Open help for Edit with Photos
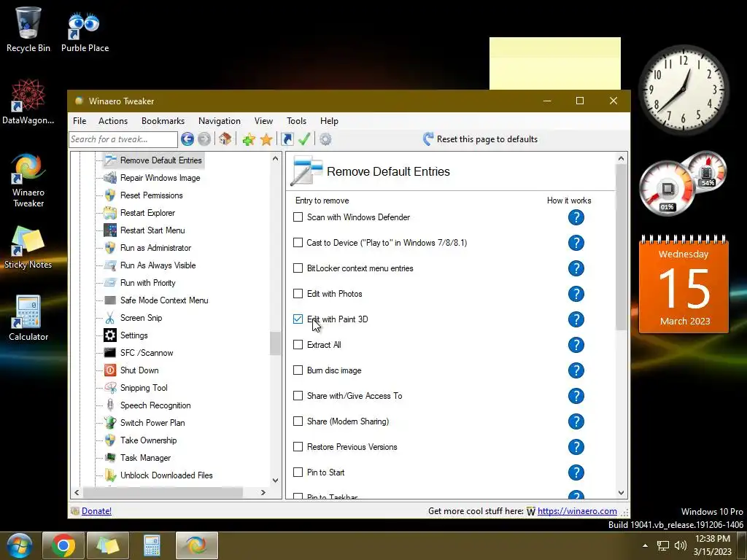The width and height of the screenshot is (747, 560). coord(576,294)
